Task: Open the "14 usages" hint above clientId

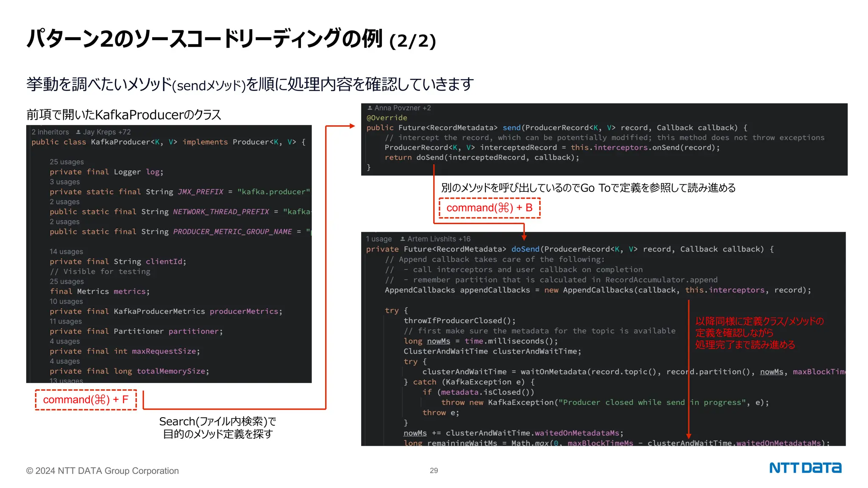Action: point(66,252)
